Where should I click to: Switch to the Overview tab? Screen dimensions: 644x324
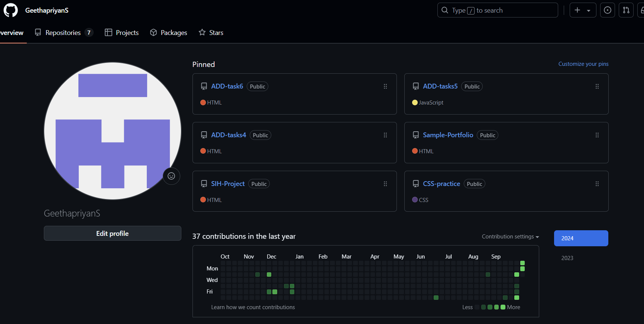(x=12, y=33)
